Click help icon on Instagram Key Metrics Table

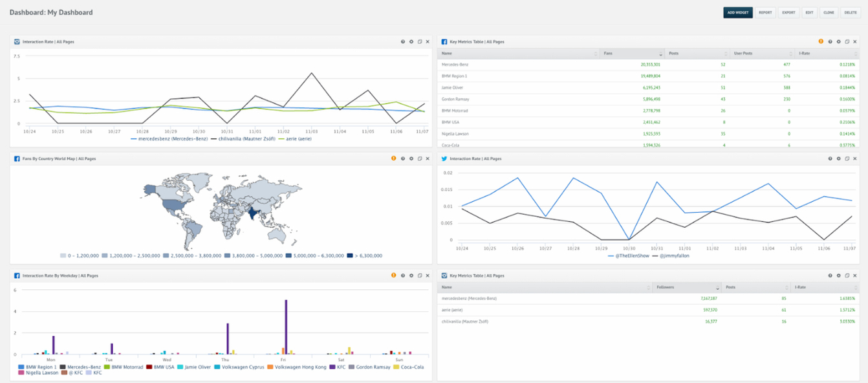point(830,276)
